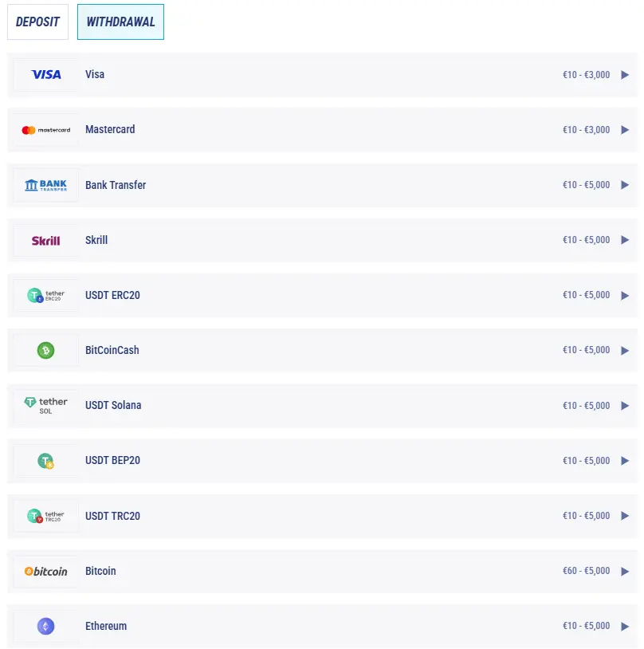644x649 pixels.
Task: Click the Ethereum coin icon
Action: pyautogui.click(x=46, y=626)
